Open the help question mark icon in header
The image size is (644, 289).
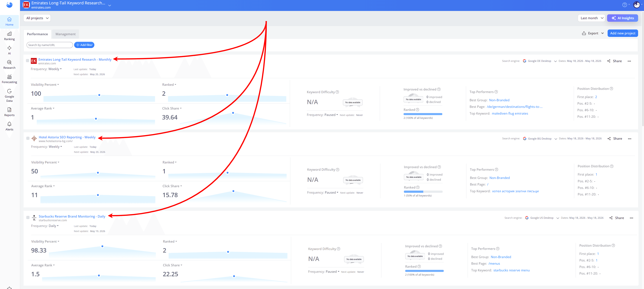tap(624, 5)
